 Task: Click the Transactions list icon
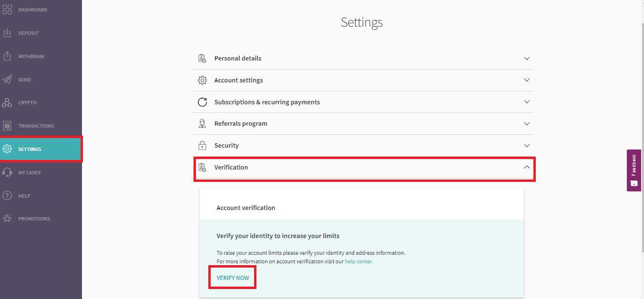(7, 126)
